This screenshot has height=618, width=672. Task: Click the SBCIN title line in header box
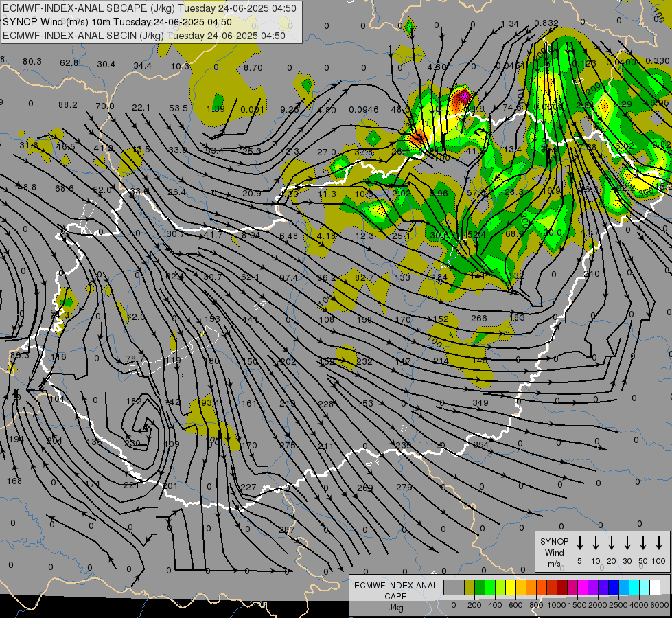pyautogui.click(x=144, y=36)
